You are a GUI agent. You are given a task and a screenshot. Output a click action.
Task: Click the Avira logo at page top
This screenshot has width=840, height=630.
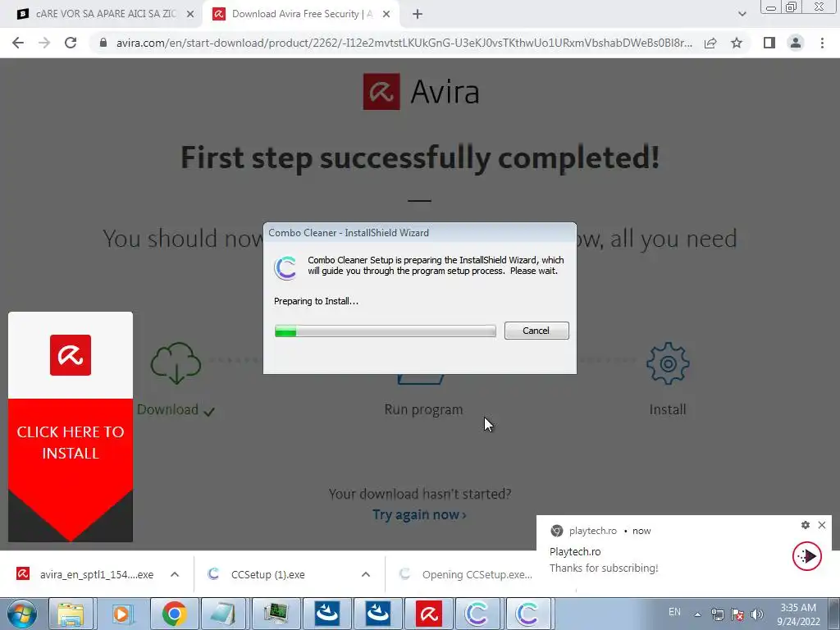click(421, 92)
